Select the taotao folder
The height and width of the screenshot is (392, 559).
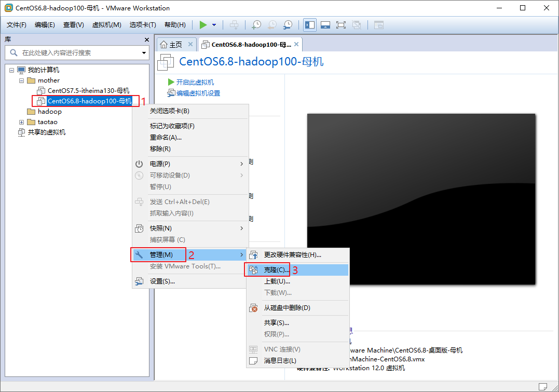47,122
